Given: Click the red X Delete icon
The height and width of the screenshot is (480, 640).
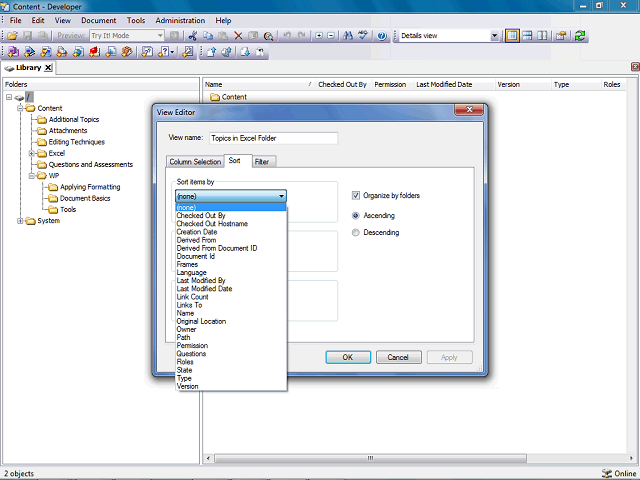Looking at the screenshot, I should coord(238,36).
